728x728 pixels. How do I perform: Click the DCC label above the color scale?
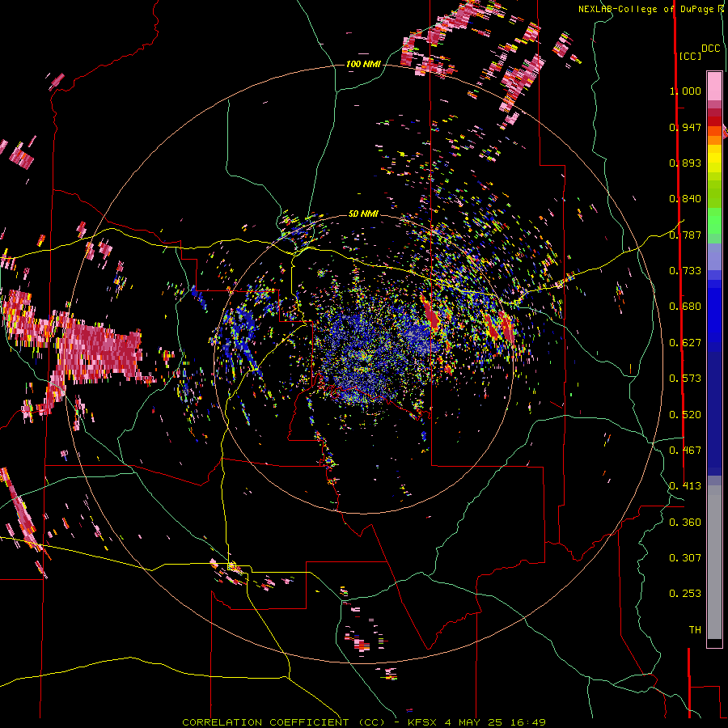click(x=711, y=49)
